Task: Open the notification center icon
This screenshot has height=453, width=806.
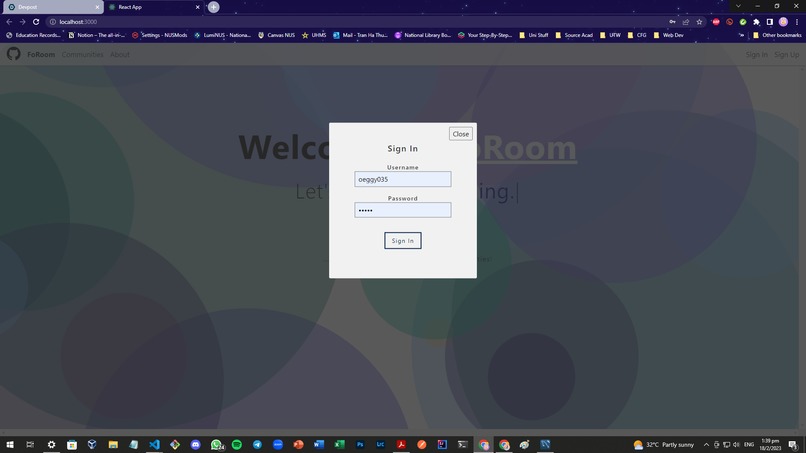Action: 793,444
